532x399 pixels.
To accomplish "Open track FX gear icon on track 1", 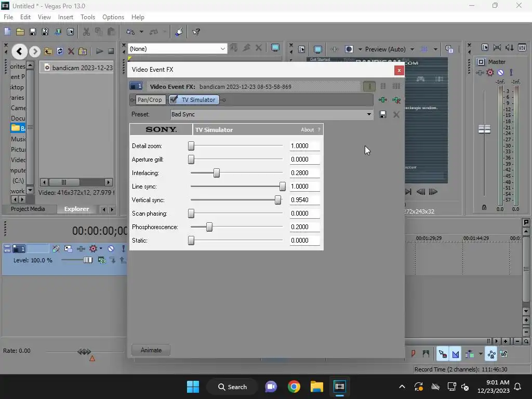I will 93,249.
